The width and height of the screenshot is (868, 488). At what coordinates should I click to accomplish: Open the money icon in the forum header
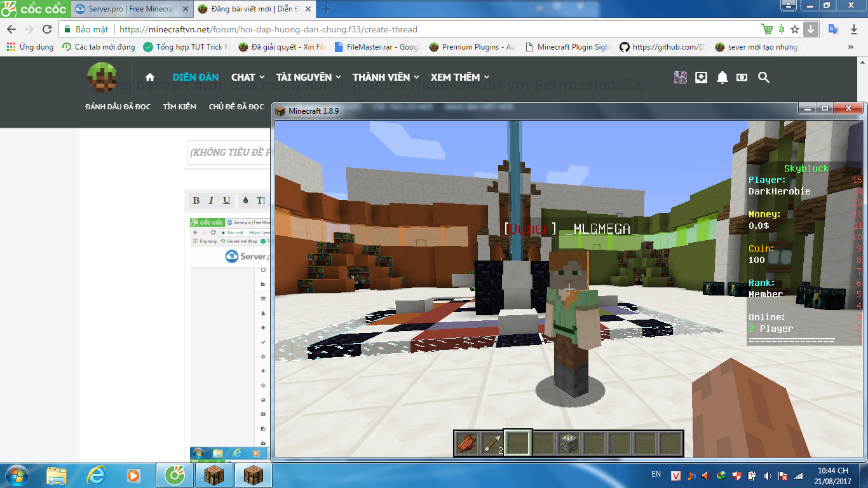pyautogui.click(x=742, y=78)
